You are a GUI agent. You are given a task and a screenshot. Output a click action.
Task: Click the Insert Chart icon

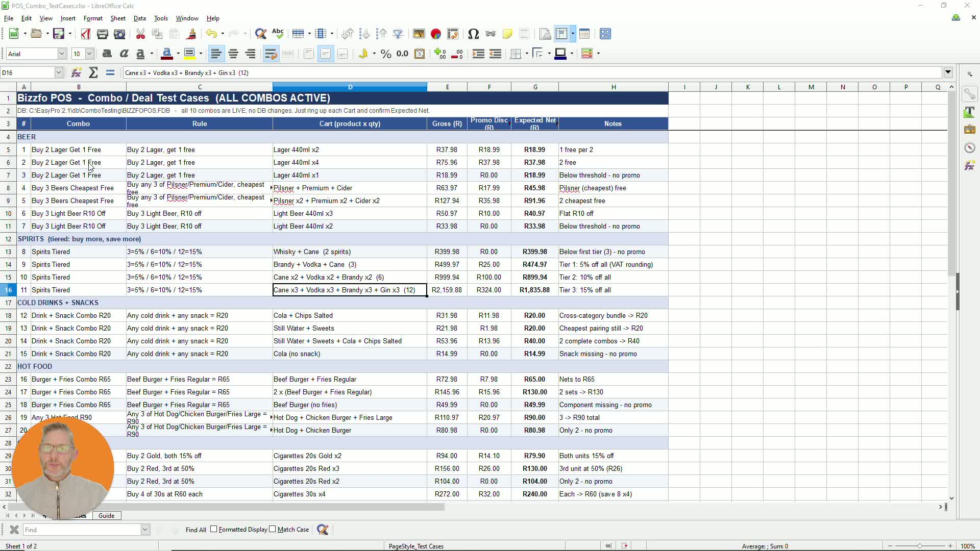436,34
